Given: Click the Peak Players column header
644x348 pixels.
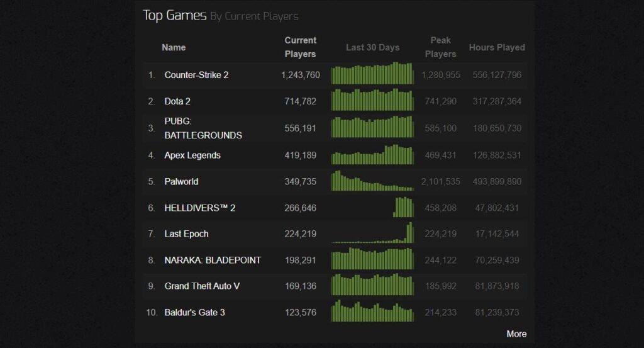Looking at the screenshot, I should click(440, 47).
